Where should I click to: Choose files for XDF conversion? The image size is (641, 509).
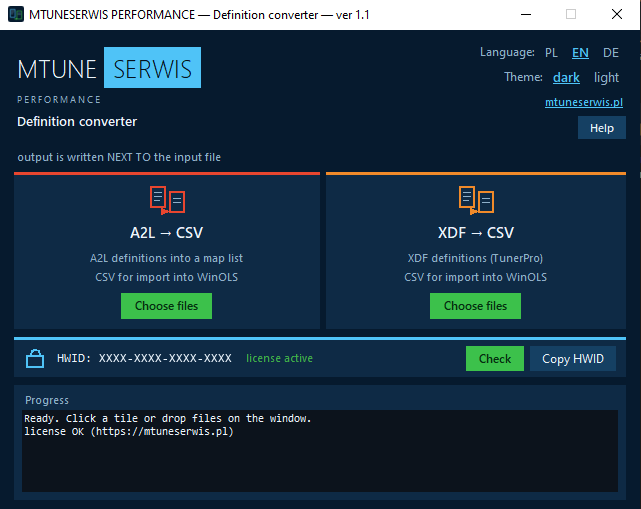coord(475,306)
